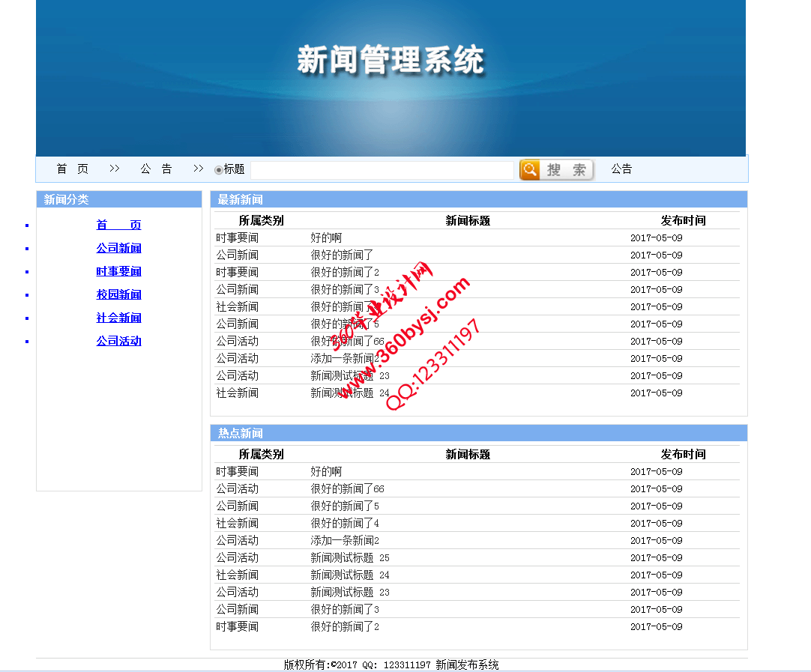
Task: Open 新闻测试标题 23 in 最新新闻 list
Action: click(350, 376)
